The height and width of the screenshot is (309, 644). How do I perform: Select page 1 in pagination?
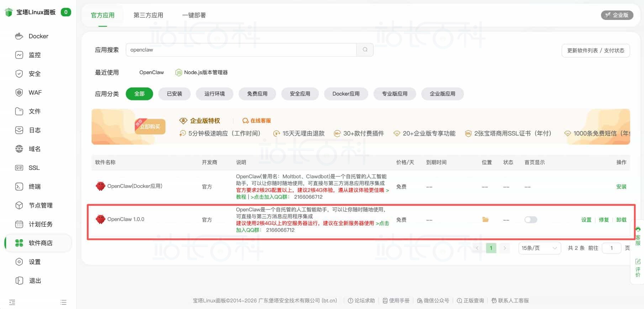pos(491,248)
